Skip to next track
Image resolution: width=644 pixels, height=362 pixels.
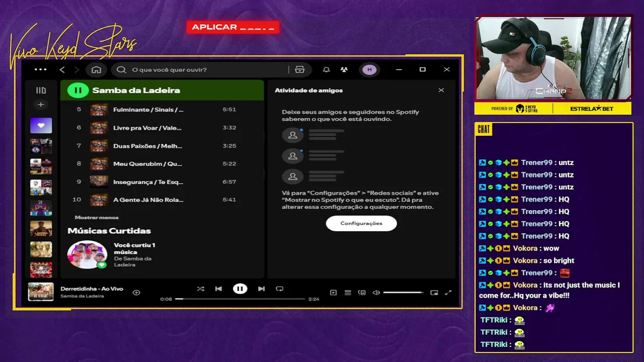click(261, 289)
